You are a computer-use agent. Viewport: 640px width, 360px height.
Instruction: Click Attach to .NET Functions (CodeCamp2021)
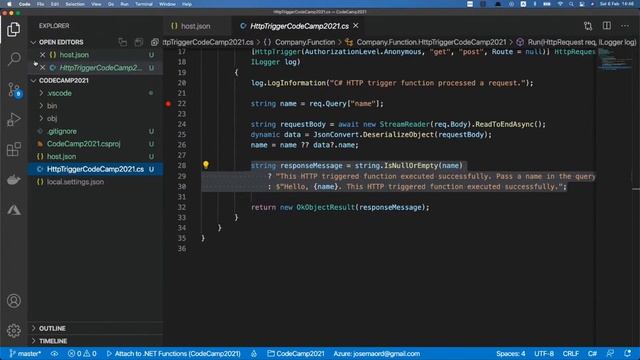[x=173, y=353]
